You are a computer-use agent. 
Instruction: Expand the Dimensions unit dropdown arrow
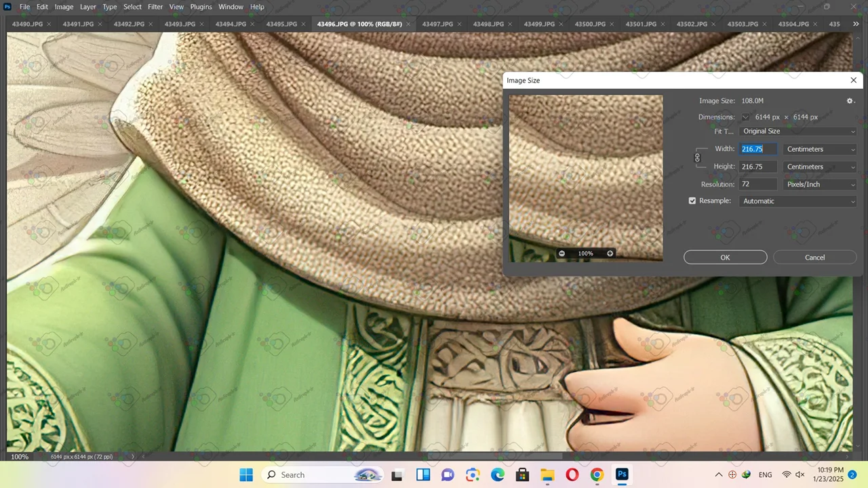coord(745,117)
